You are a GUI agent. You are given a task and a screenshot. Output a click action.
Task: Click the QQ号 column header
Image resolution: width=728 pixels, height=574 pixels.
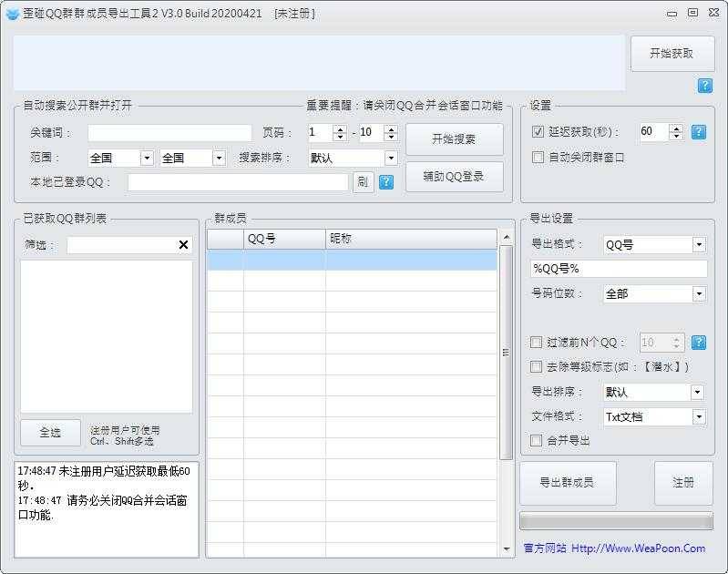click(284, 239)
